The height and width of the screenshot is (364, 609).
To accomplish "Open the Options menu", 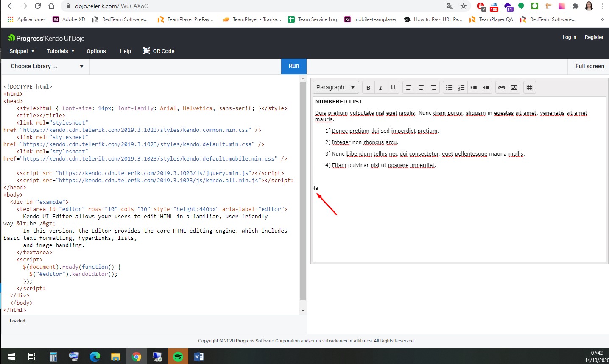I will [96, 51].
